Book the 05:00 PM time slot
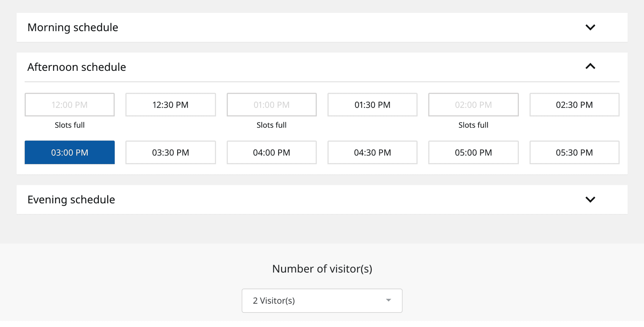Image resolution: width=644 pixels, height=327 pixels. tap(473, 153)
